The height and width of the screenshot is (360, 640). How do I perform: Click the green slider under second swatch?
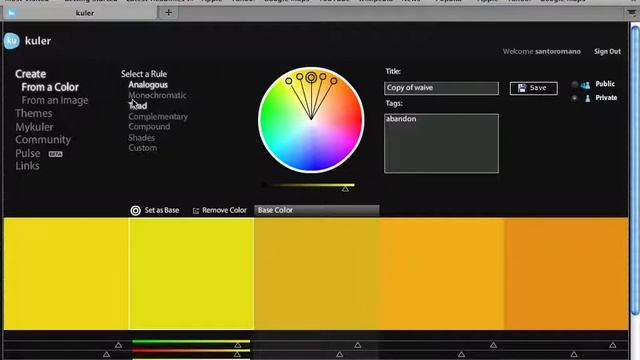pos(191,341)
